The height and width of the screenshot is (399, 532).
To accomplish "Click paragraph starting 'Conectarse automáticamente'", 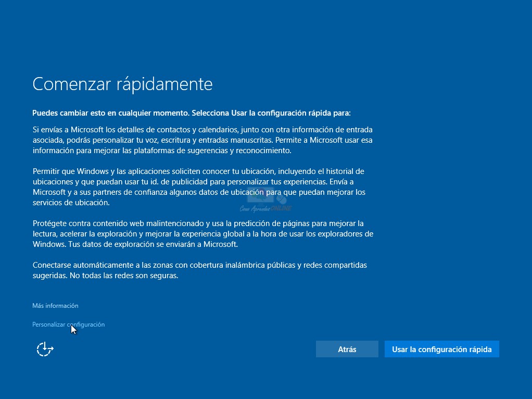I will point(199,270).
